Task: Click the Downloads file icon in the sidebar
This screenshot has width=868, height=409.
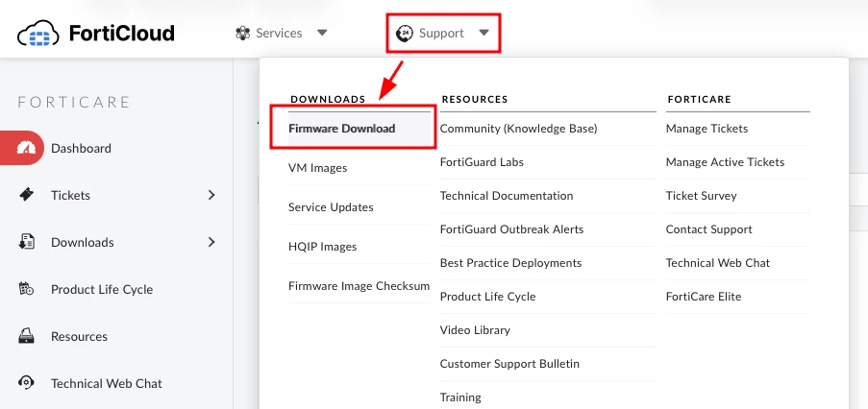Action: tap(26, 242)
